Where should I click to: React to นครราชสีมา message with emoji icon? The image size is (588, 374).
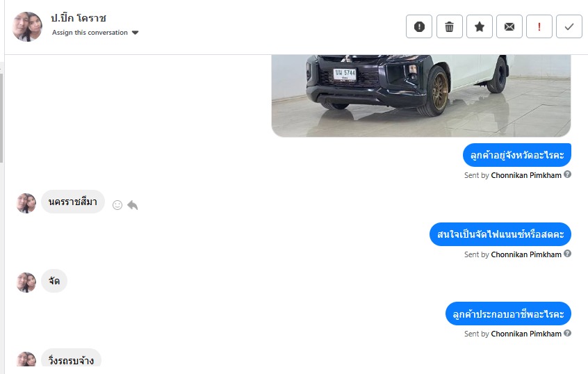117,205
